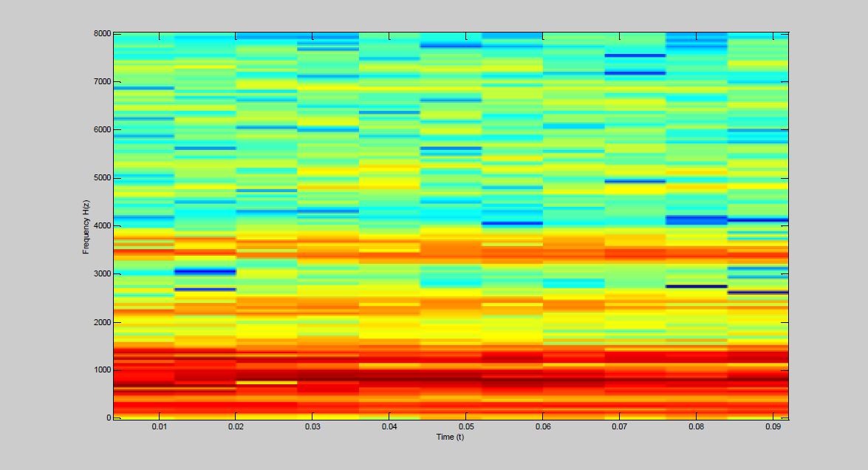Click the bright yellow band below 1000 Hz
The image size is (868, 470).
point(266,382)
